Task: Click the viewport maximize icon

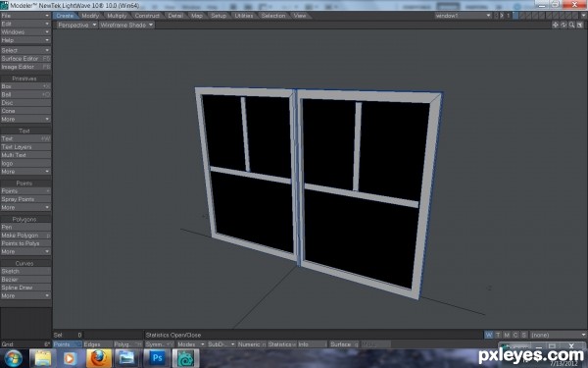Action: [580, 25]
